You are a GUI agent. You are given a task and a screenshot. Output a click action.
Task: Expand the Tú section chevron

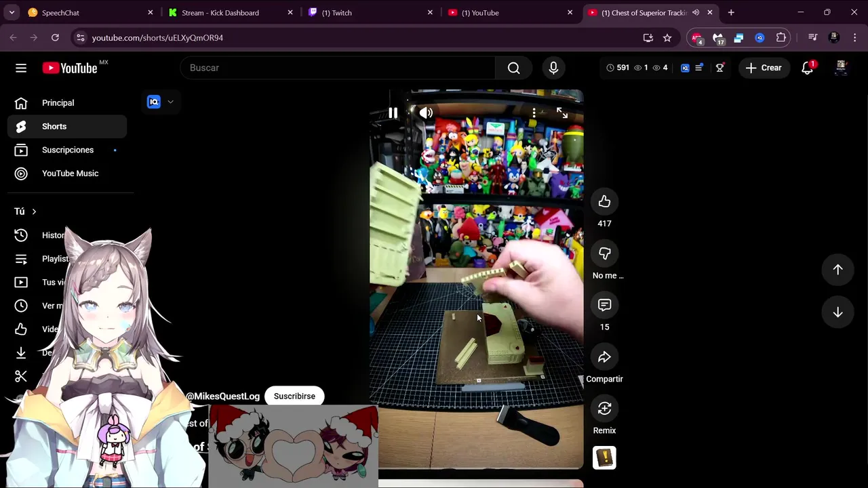[34, 211]
